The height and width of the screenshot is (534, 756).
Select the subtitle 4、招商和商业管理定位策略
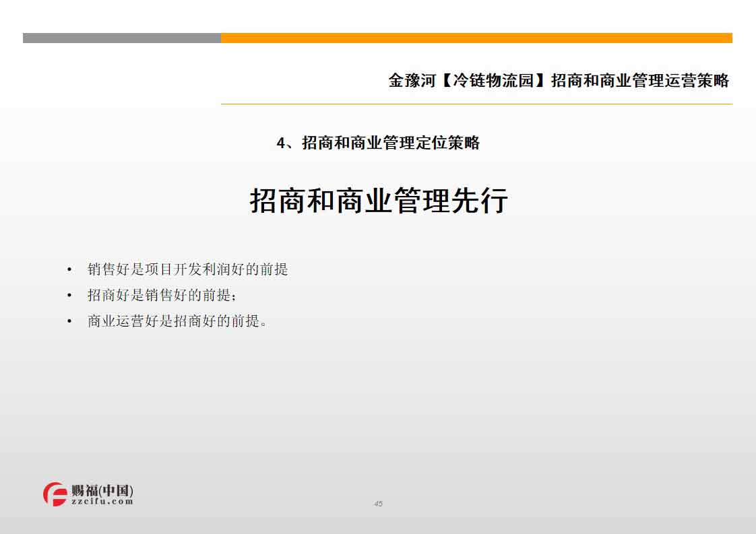(378, 143)
